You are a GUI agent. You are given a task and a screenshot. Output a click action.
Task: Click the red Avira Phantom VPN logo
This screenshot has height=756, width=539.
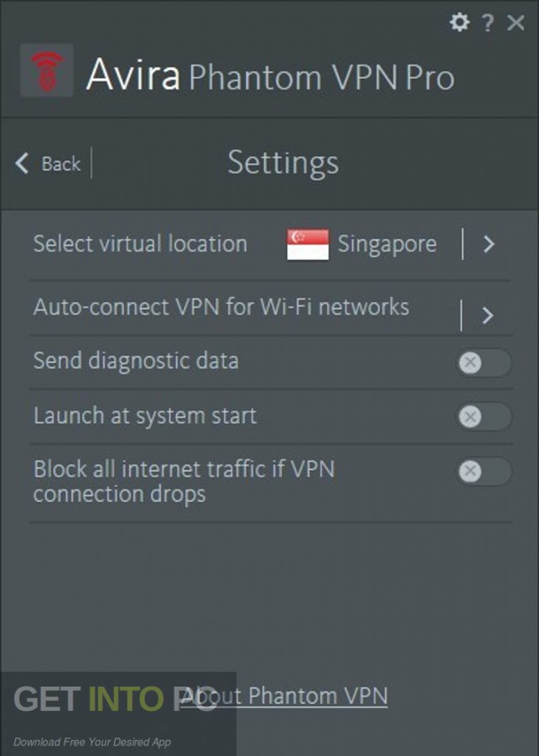(x=47, y=71)
